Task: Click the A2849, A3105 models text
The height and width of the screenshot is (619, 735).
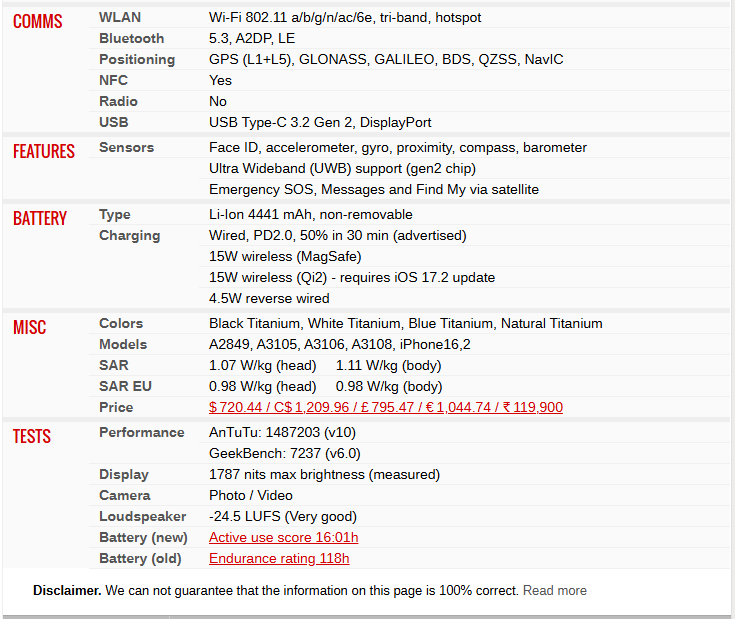Action: point(339,344)
